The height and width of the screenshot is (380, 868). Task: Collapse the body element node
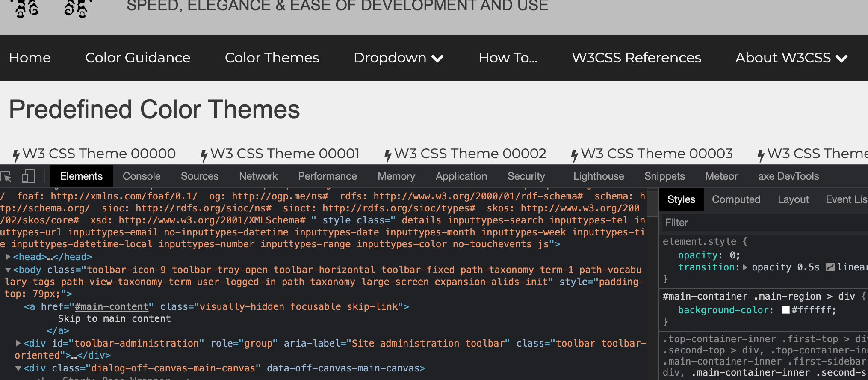click(x=8, y=270)
